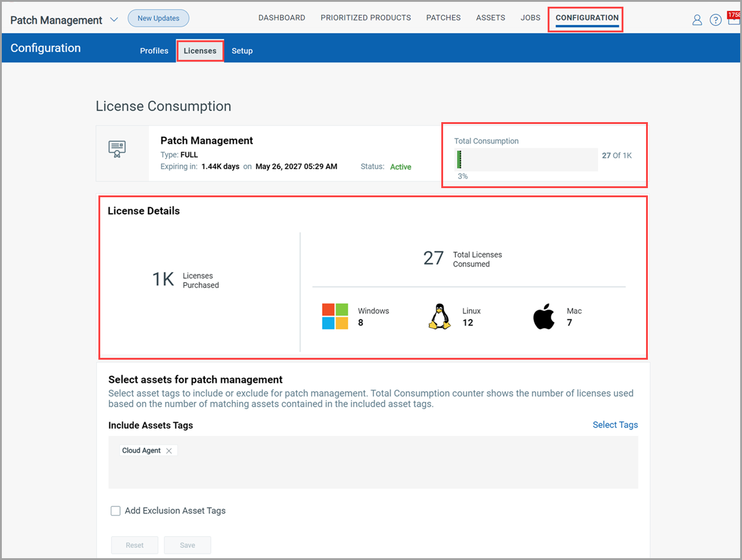The width and height of the screenshot is (742, 560).
Task: Go to the ASSETS page
Action: [x=490, y=18]
